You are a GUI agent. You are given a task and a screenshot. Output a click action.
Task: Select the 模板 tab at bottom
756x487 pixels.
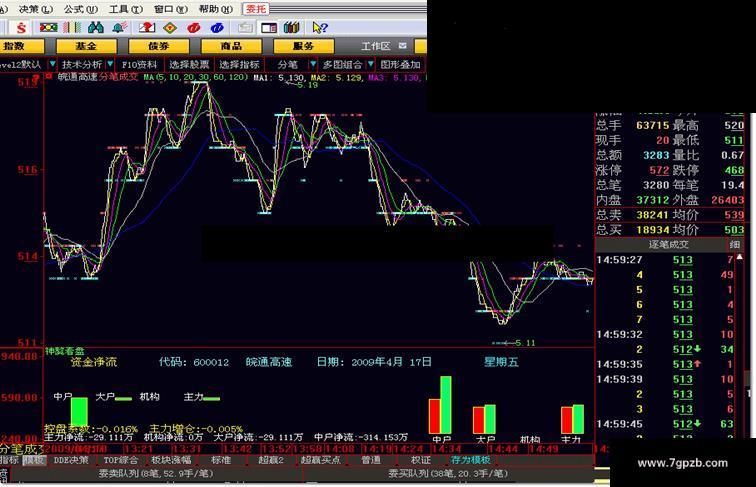34,460
